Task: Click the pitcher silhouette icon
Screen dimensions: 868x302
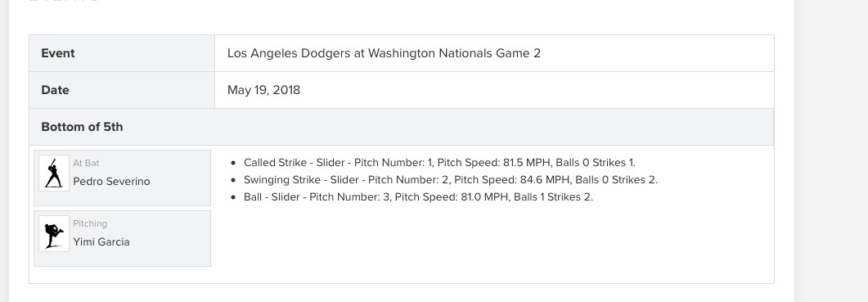Action: [x=54, y=234]
